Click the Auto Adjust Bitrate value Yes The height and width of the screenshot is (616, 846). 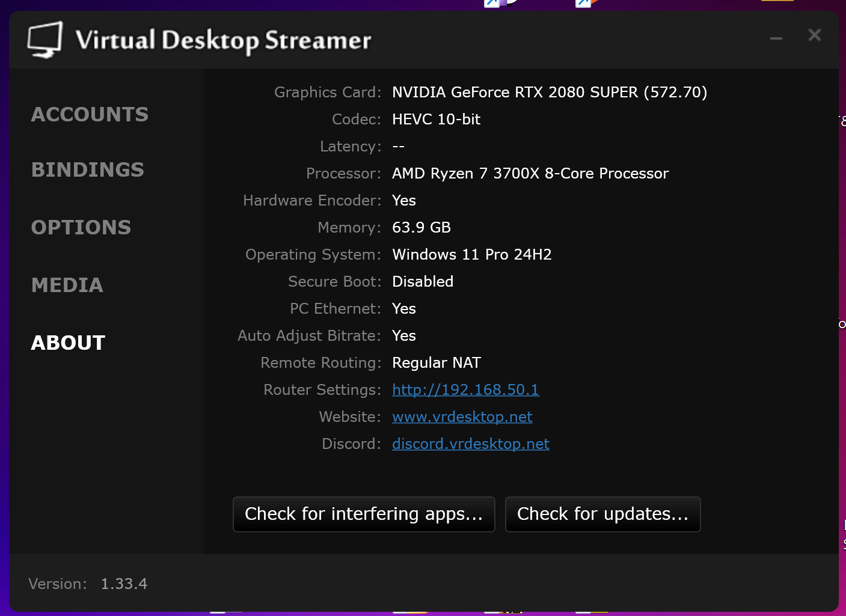click(404, 335)
